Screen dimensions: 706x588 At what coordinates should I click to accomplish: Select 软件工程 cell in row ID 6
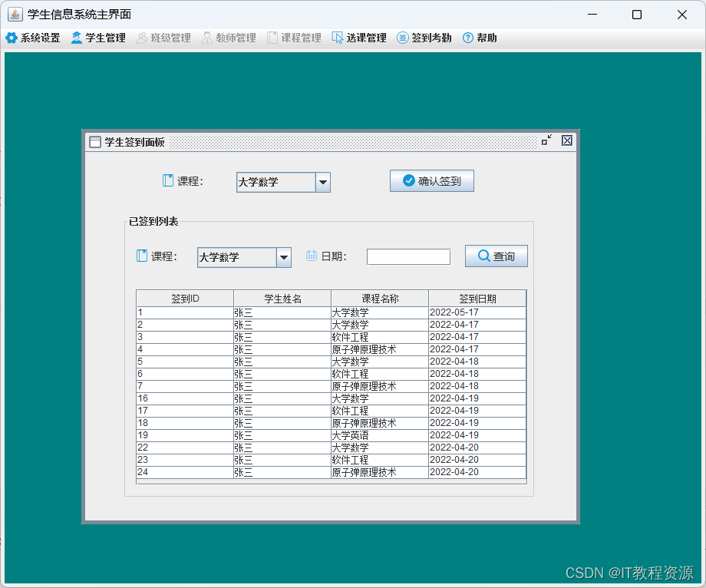[x=380, y=374]
